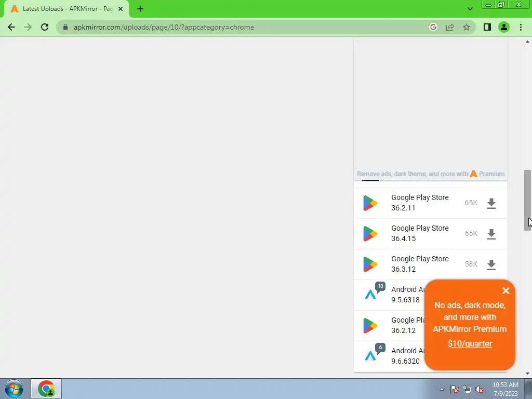This screenshot has height=399, width=532.
Task: Open a new tab with the plus button
Action: [x=140, y=9]
